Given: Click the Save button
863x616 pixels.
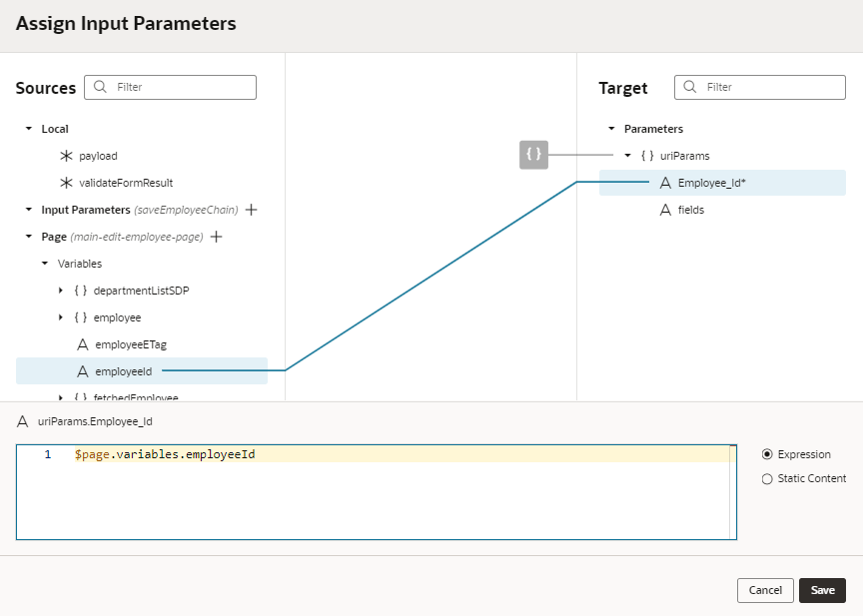Looking at the screenshot, I should pos(822,590).
